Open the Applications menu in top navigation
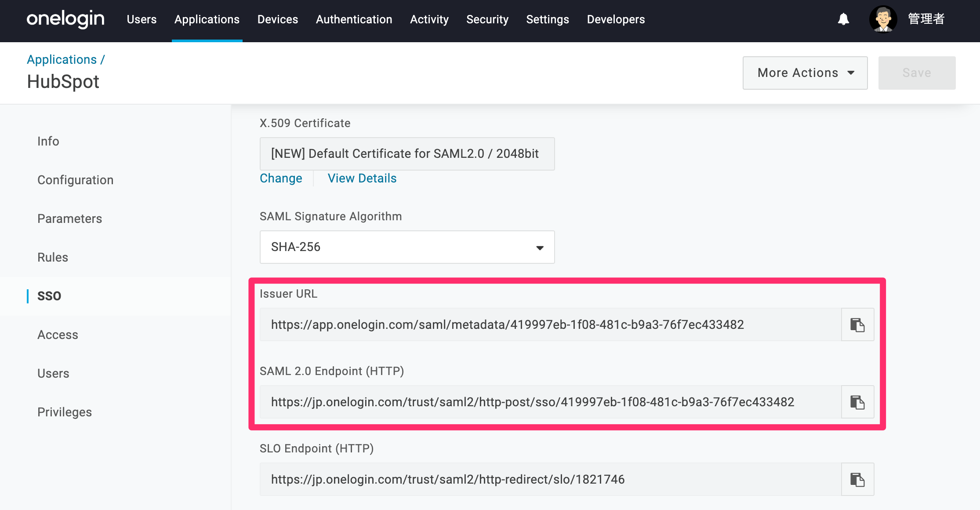 click(x=207, y=19)
